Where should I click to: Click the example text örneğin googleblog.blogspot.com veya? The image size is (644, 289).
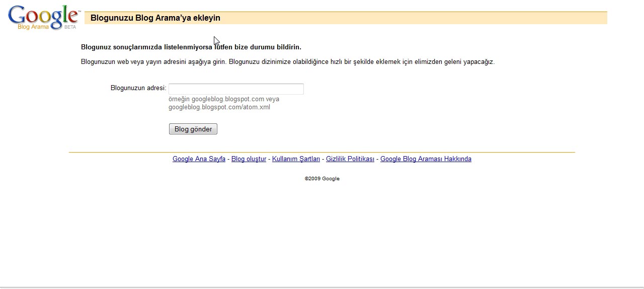[x=224, y=99]
